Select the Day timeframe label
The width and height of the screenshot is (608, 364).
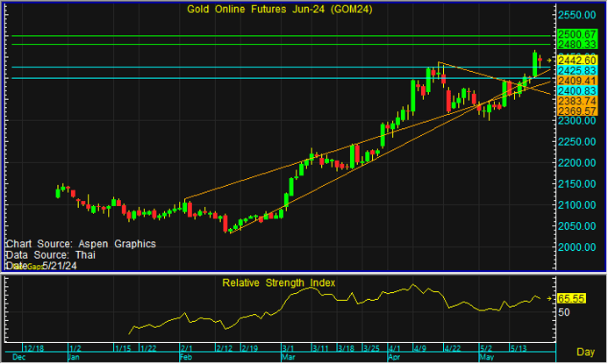(x=585, y=352)
